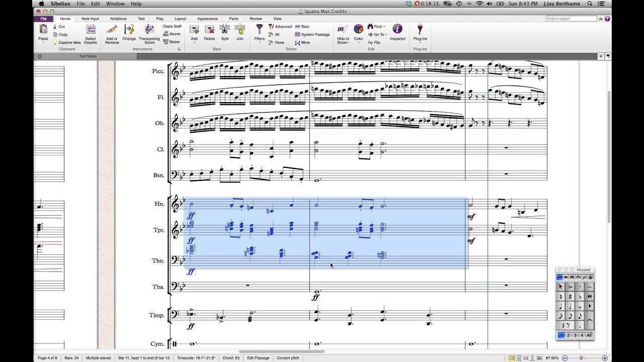
Task: Switch to the Notations tab
Action: click(x=118, y=19)
